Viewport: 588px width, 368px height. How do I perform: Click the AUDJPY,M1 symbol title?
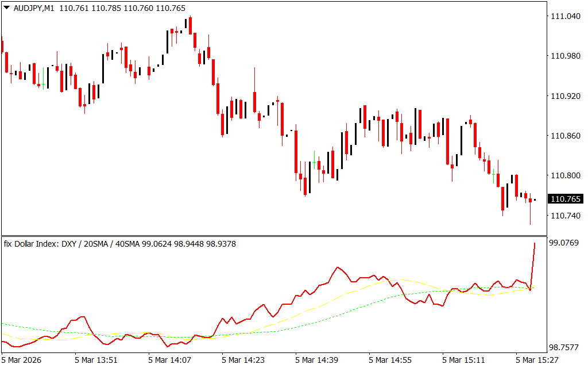33,9
